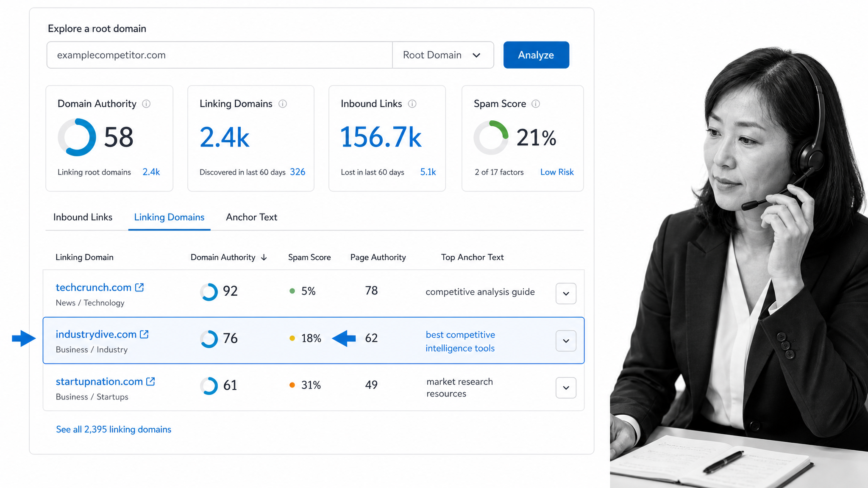Viewport: 868px width, 488px height.
Task: Click the 'competitive analysis guide' anchor text
Action: (x=480, y=292)
